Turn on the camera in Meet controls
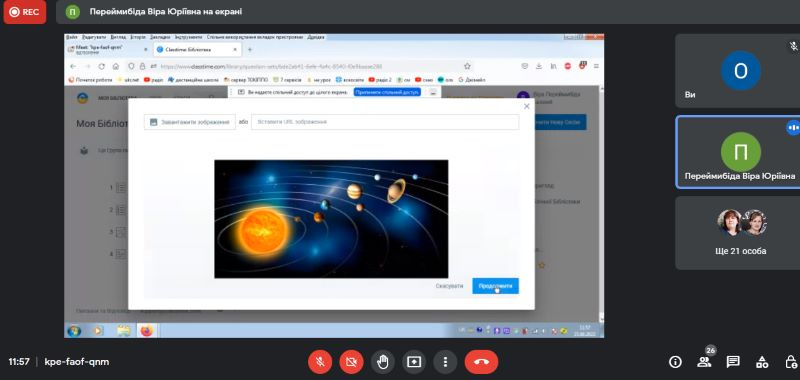 pos(352,362)
